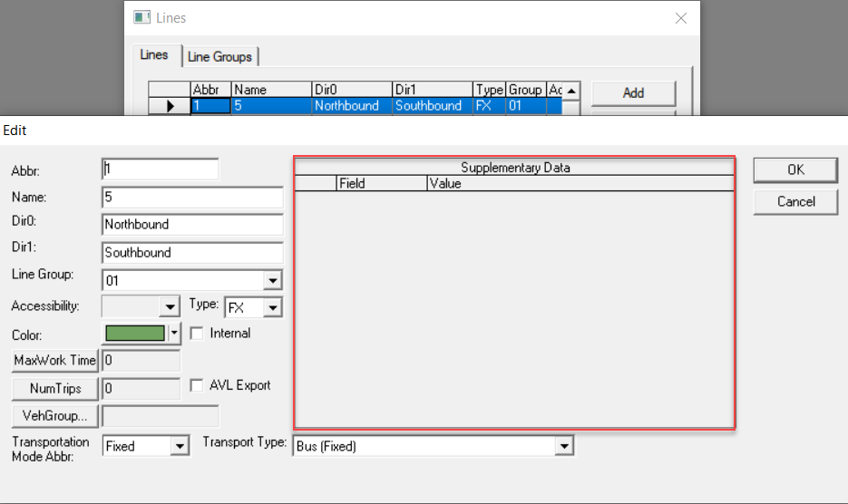Switch to the Lines tab

[154, 55]
